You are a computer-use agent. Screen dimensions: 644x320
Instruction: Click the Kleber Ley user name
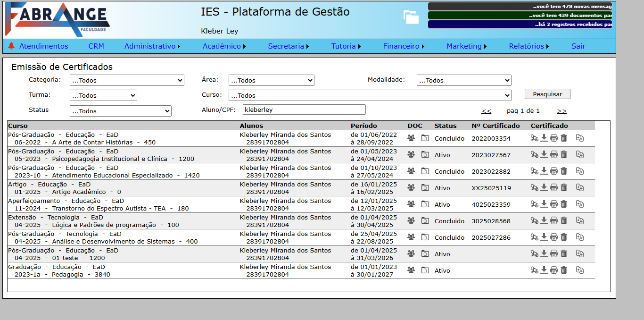(x=220, y=31)
